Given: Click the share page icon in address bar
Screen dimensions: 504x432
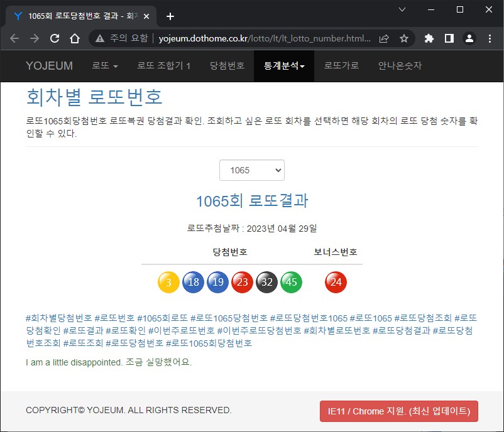Looking at the screenshot, I should click(384, 38).
